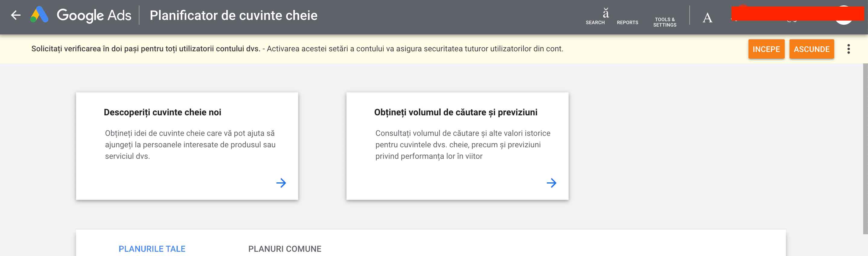Switch to the PLANURI COMUNE tab
Image resolution: width=868 pixels, height=256 pixels.
[x=285, y=249]
